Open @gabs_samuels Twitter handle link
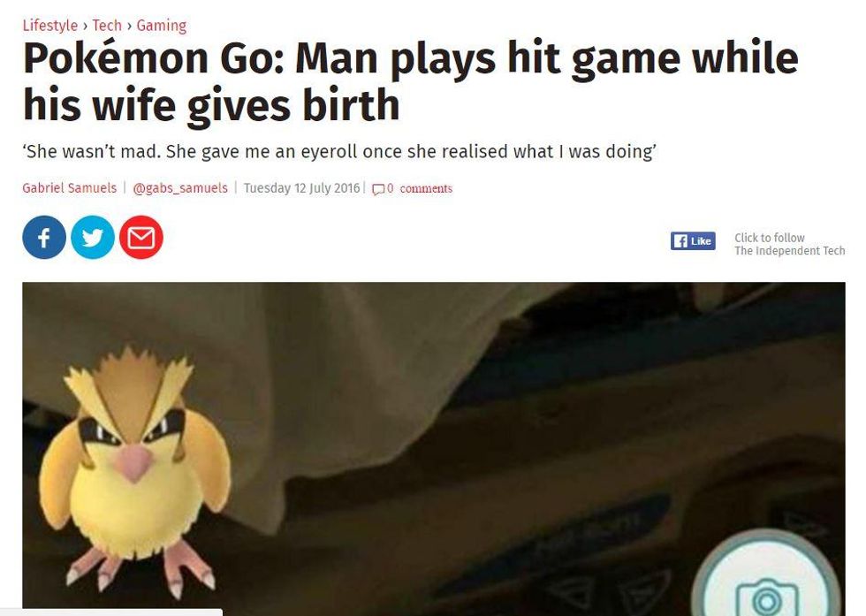866x616 pixels. click(x=180, y=188)
